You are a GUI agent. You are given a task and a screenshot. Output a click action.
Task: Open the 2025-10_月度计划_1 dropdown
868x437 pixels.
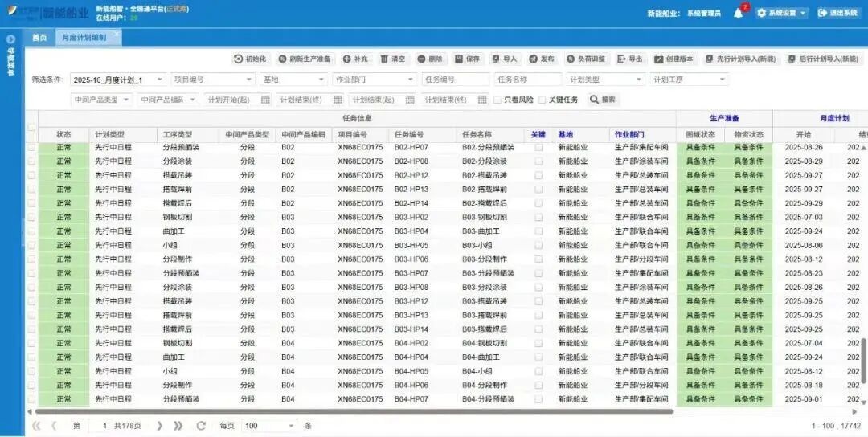(118, 80)
